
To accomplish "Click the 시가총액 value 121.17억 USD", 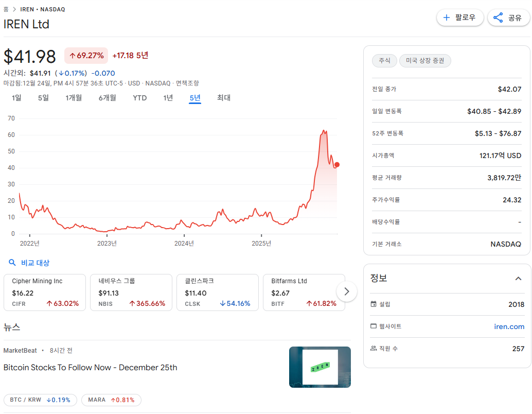I will [x=500, y=156].
